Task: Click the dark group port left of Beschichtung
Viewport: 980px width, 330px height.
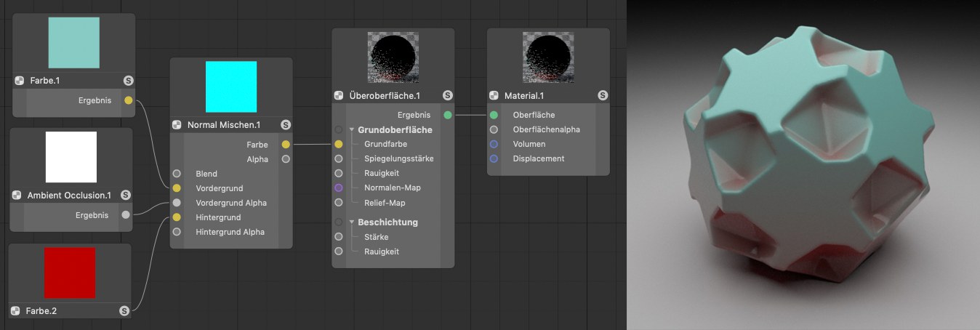Action: tap(339, 222)
